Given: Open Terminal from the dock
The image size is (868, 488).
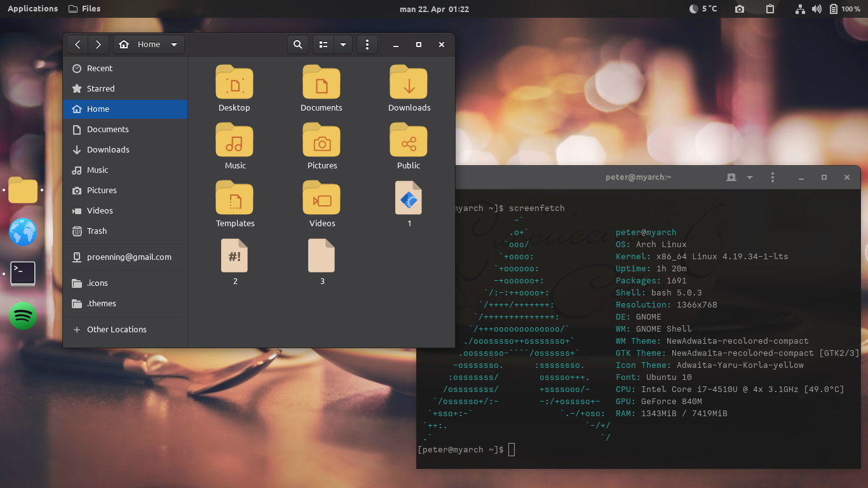Looking at the screenshot, I should (x=23, y=274).
